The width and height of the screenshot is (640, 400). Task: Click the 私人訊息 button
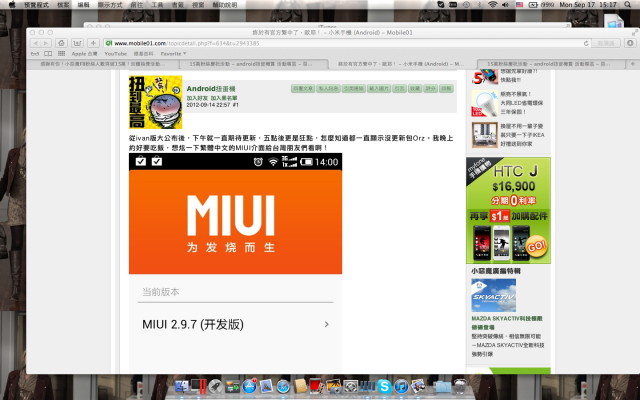pyautogui.click(x=328, y=89)
